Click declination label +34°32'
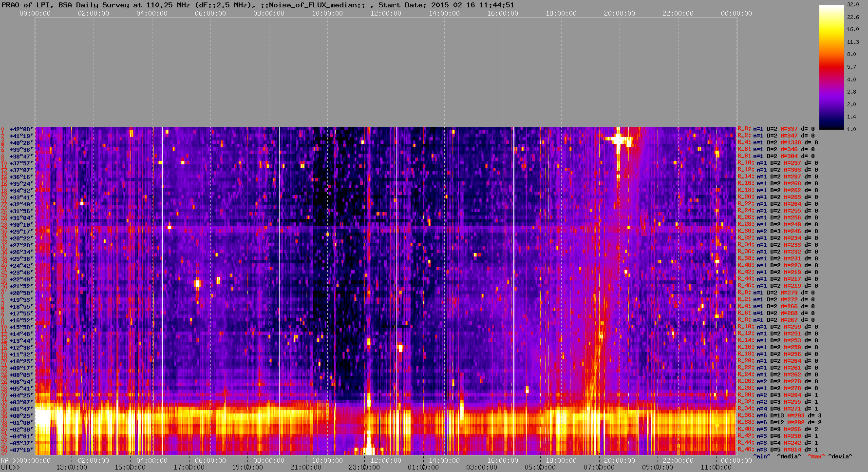The height and width of the screenshot is (472, 868). point(21,191)
